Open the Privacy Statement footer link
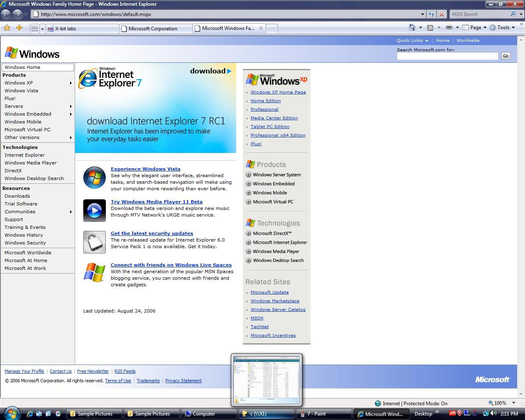The height and width of the screenshot is (420, 525). (x=183, y=381)
